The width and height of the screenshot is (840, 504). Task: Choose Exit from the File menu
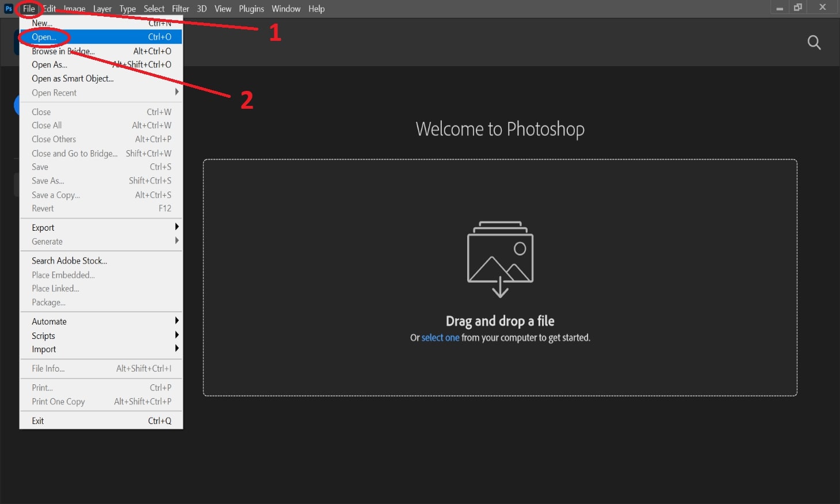(x=101, y=421)
